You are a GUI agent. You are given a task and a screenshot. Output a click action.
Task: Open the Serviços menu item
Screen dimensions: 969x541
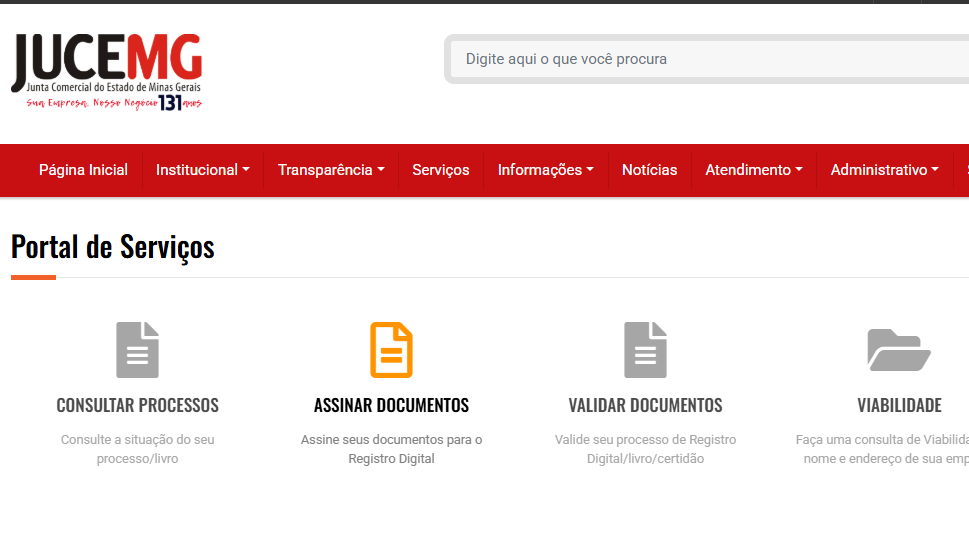tap(441, 170)
